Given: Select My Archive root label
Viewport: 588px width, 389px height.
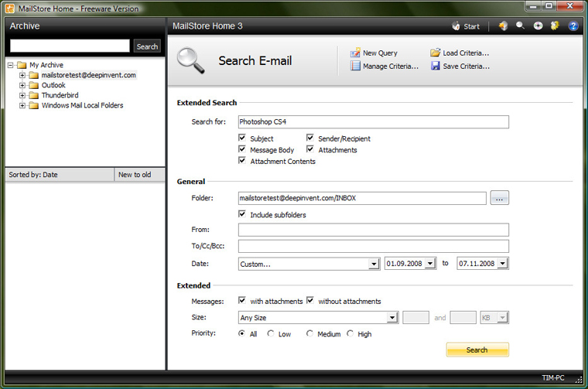Looking at the screenshot, I should 46,65.
